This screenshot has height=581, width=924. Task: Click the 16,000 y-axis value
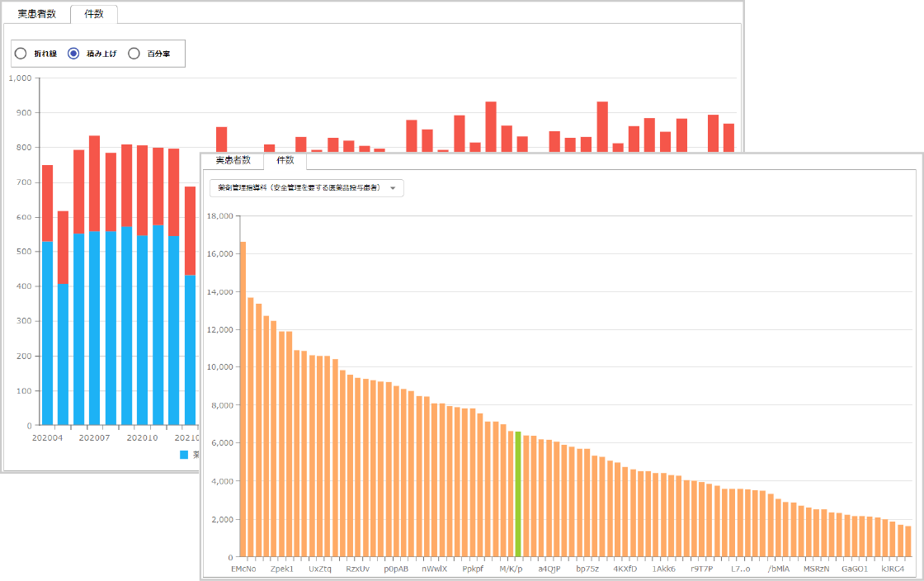(219, 254)
